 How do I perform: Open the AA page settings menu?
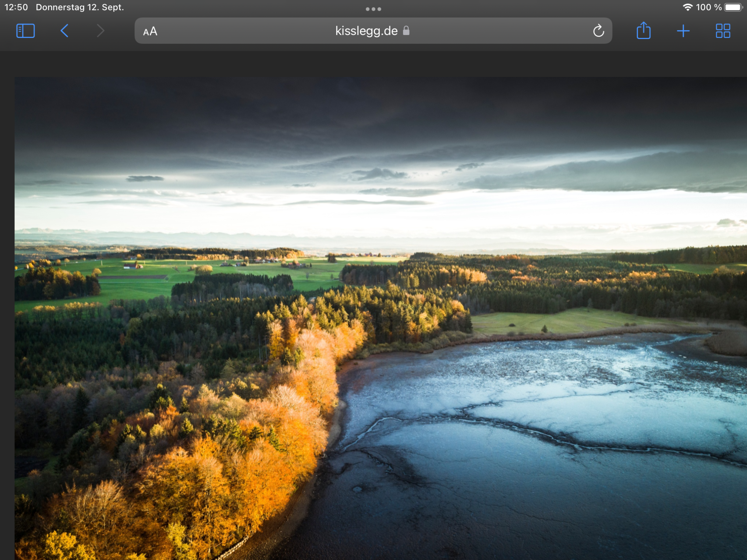(150, 31)
